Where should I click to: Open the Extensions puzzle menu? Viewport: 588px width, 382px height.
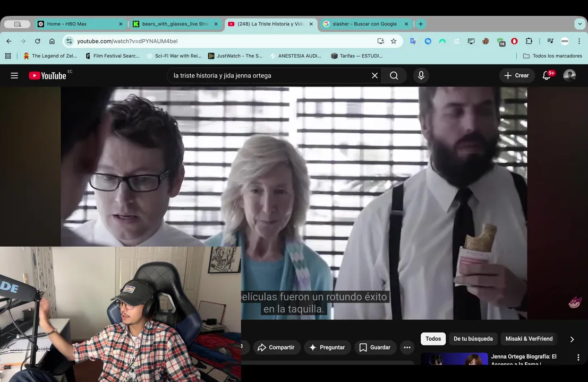(x=529, y=41)
